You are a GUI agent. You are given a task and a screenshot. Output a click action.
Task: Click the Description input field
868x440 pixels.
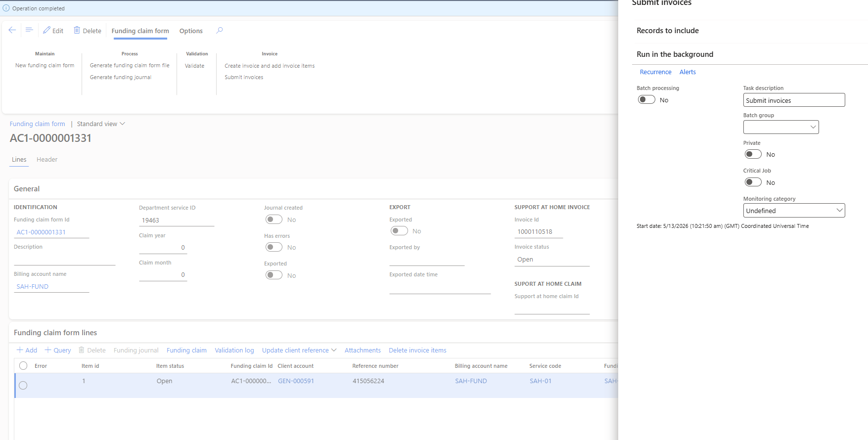[64, 259]
